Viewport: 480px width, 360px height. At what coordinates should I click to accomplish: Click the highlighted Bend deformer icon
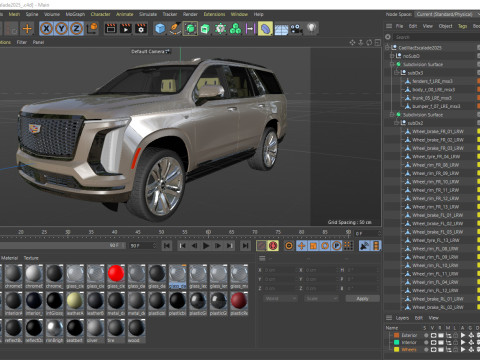265,29
